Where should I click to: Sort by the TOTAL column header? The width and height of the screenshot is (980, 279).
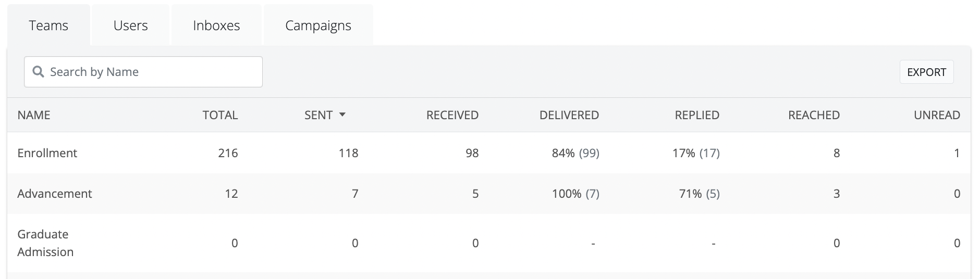pyautogui.click(x=220, y=115)
